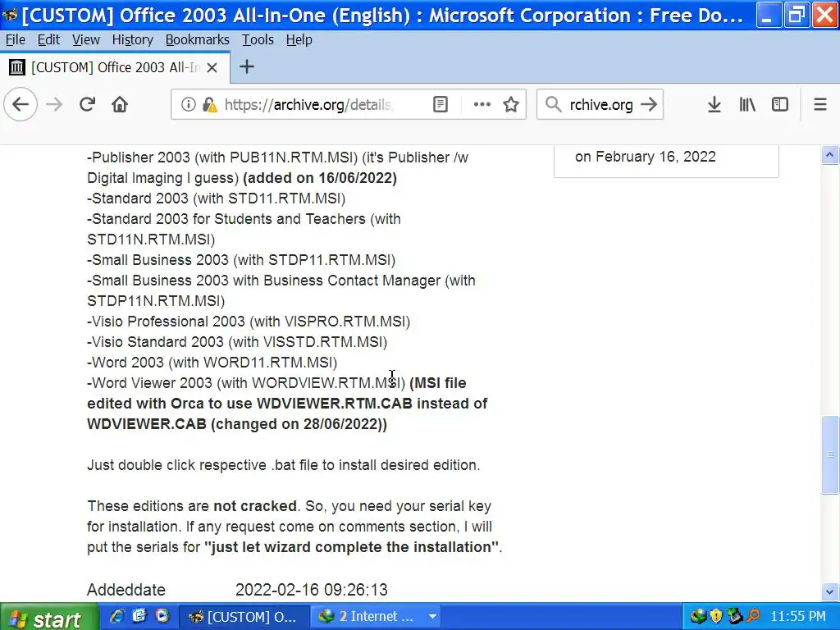Click 'Visio Professional 2003' line

tap(249, 322)
